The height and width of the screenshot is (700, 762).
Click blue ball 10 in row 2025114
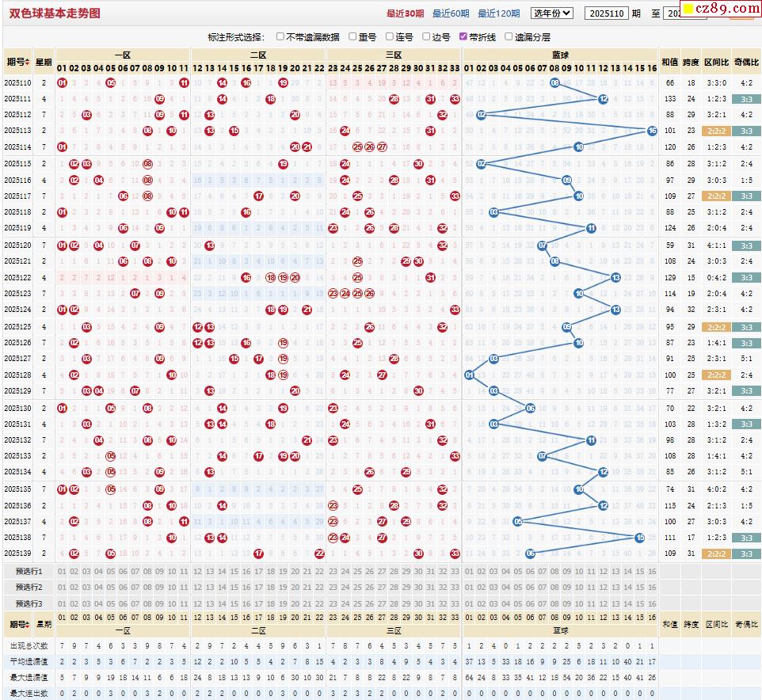tap(579, 146)
